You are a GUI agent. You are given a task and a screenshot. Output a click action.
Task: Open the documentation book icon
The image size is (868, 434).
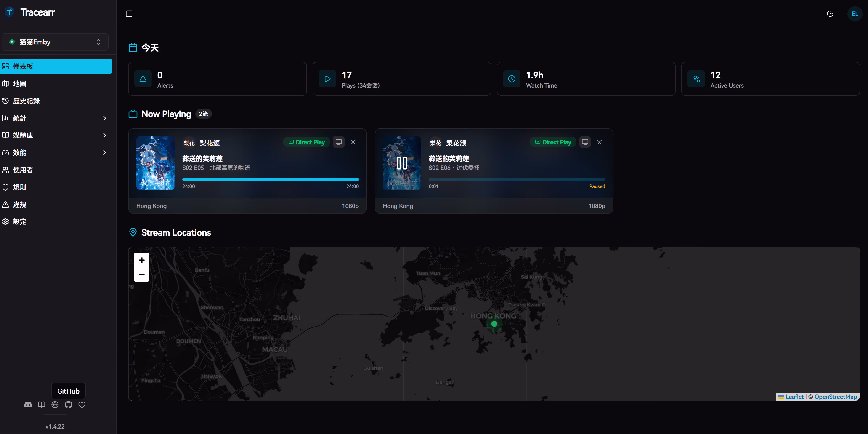click(x=41, y=405)
